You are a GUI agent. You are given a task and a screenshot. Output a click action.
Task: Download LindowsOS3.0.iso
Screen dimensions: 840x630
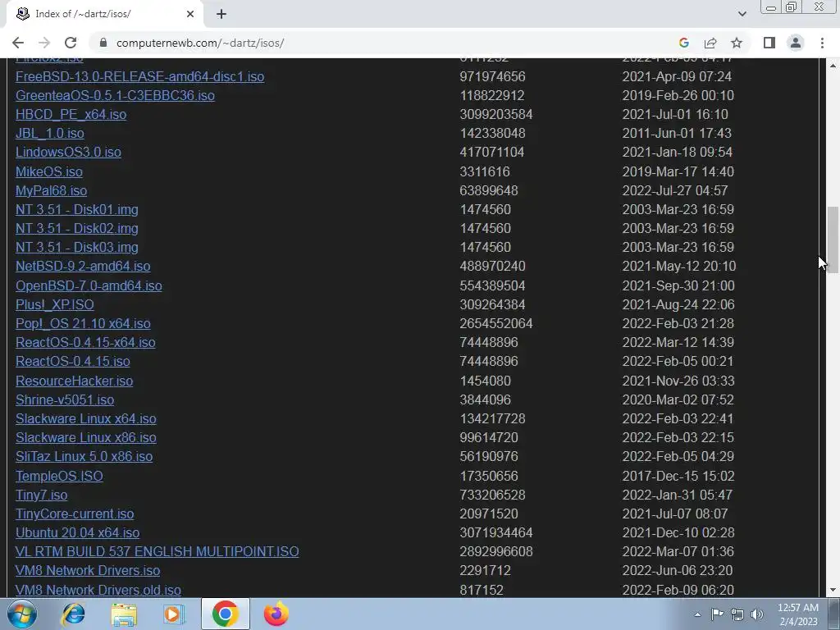pos(68,152)
